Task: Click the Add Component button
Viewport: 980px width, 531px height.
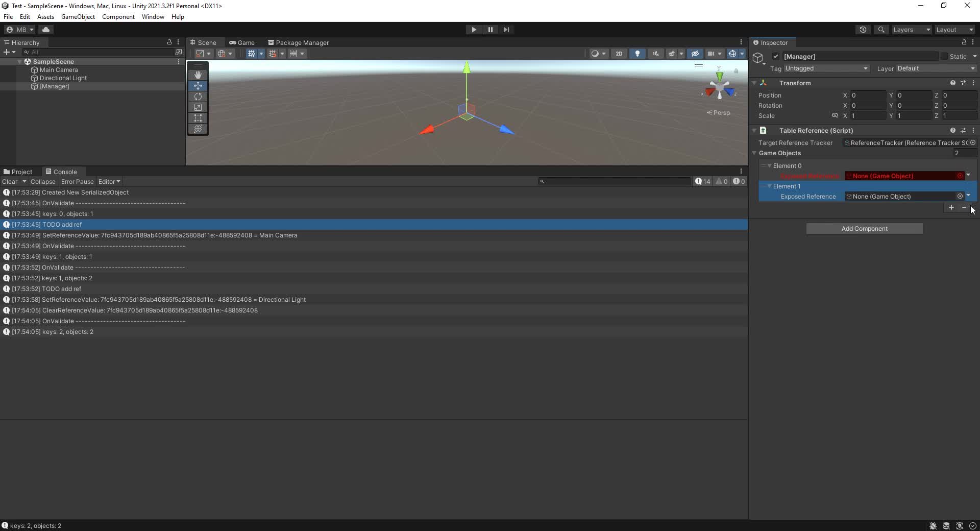Action: tap(864, 229)
